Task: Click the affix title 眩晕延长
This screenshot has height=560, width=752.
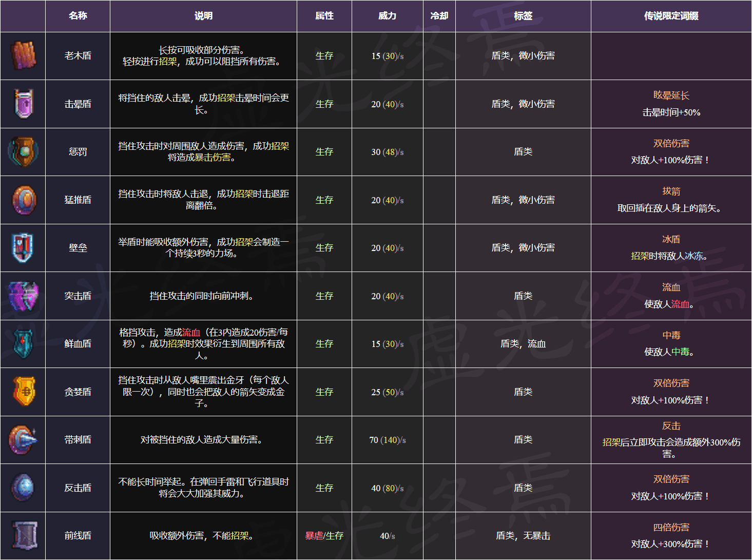Action: 671,95
